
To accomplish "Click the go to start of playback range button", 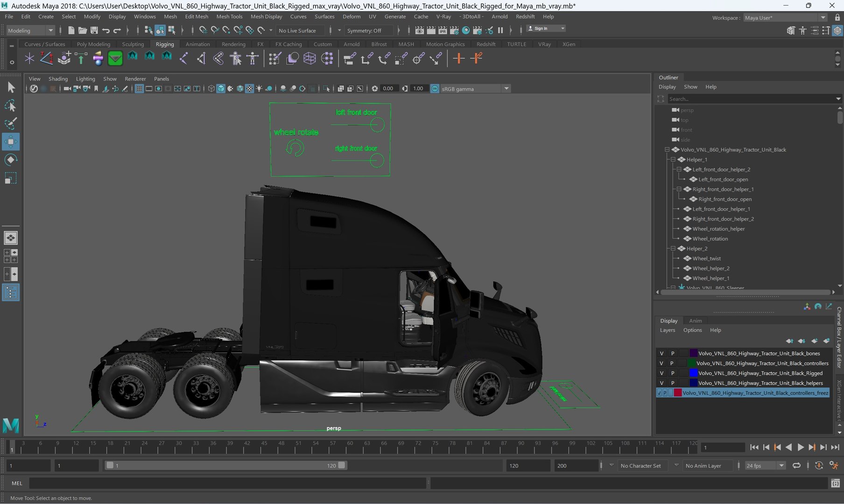I will click(754, 447).
